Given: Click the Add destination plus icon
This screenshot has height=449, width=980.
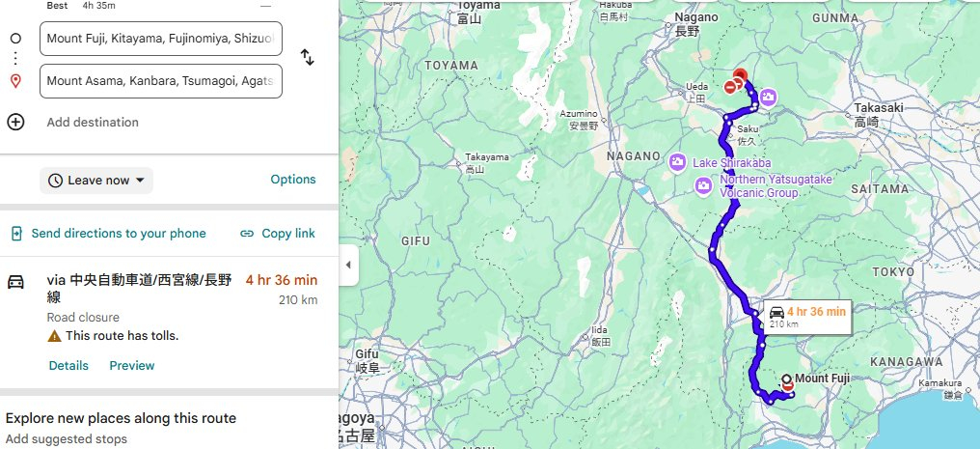Looking at the screenshot, I should click(x=15, y=122).
